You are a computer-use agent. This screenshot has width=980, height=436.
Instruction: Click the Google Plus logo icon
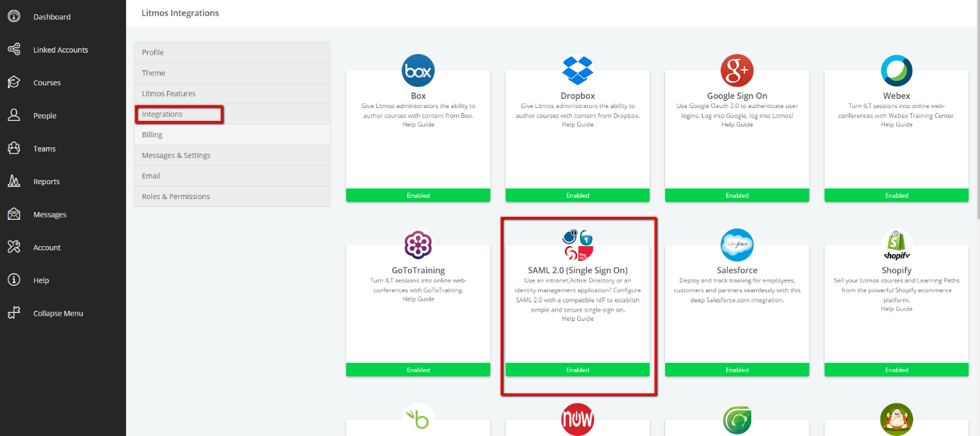click(x=737, y=70)
